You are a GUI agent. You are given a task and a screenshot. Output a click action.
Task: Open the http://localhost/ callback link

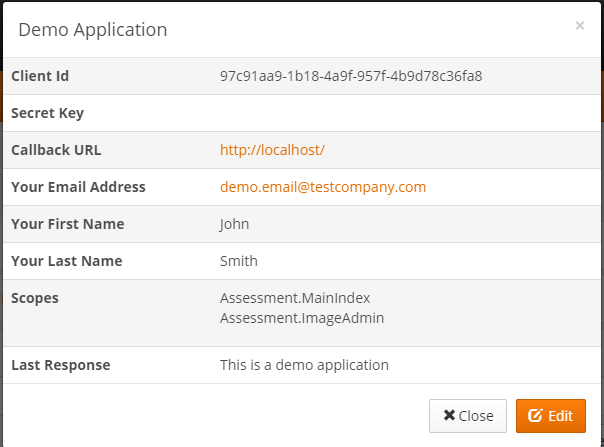(x=272, y=150)
